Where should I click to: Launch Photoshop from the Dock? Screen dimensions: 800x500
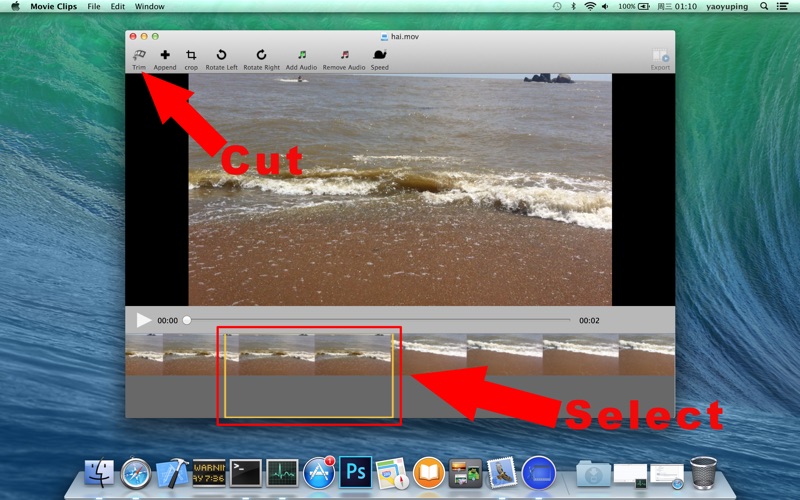pyautogui.click(x=356, y=472)
